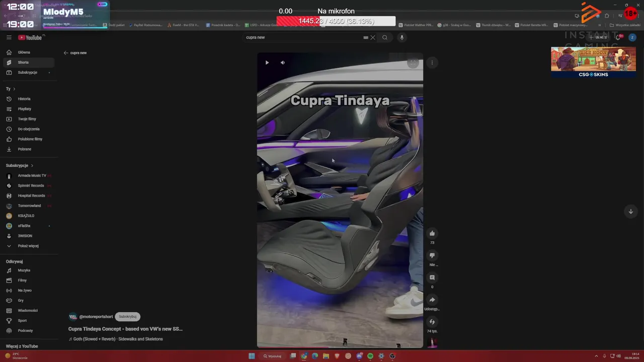Start voice search with the microphone

401,37
